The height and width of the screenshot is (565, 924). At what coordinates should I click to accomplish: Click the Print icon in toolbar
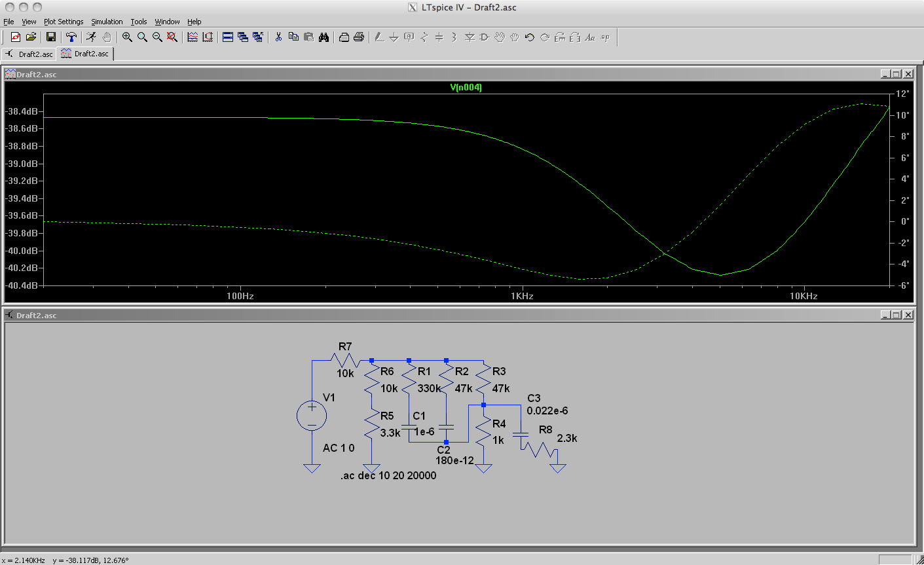tap(358, 37)
